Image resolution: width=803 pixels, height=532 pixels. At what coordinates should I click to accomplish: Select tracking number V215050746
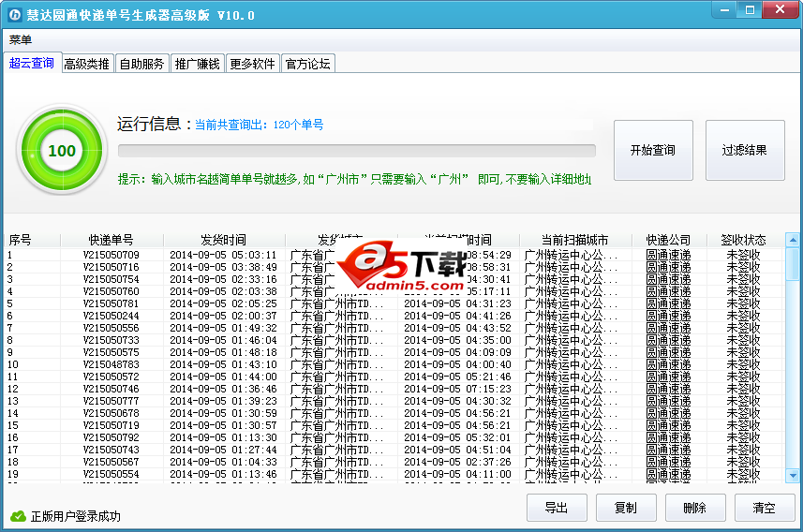tap(112, 389)
